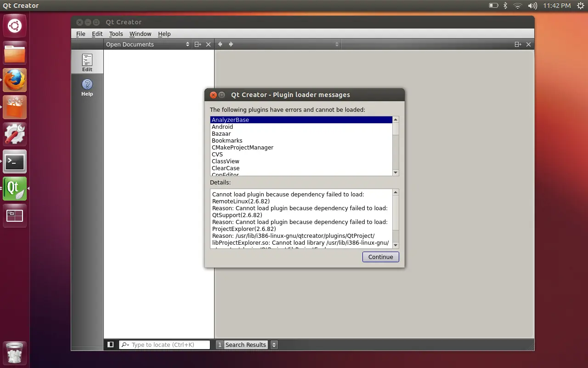
Task: Open the output pane selector arrows
Action: pyautogui.click(x=274, y=345)
